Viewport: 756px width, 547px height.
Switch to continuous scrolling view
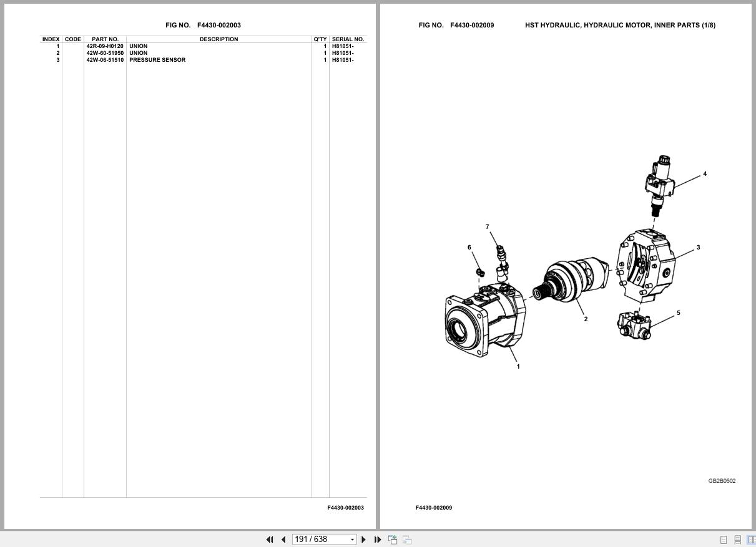click(x=737, y=540)
